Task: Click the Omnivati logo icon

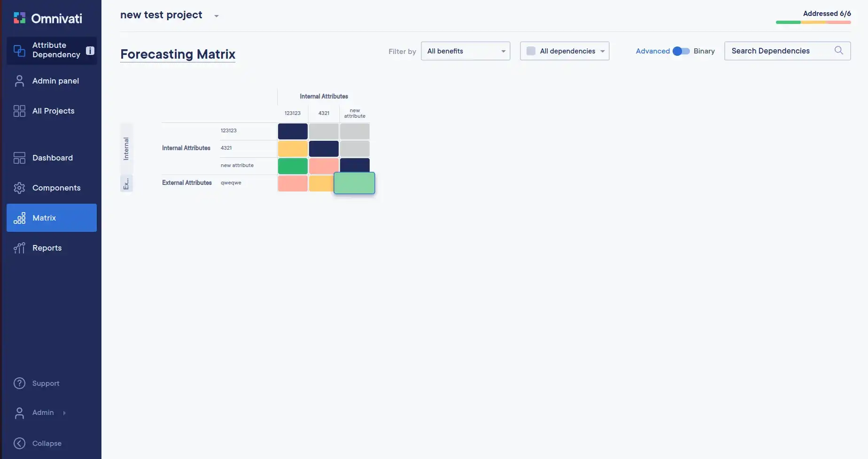Action: [x=20, y=18]
